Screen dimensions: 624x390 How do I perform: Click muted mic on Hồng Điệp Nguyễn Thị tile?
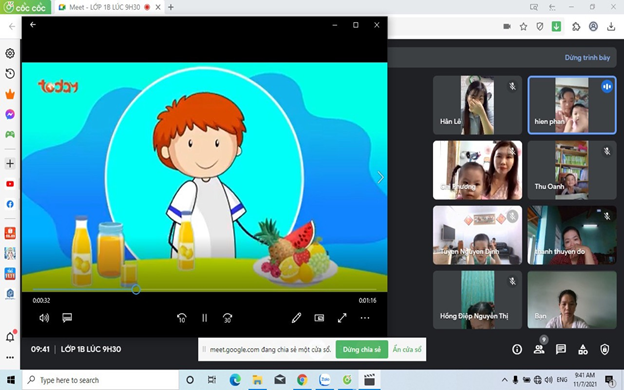click(x=513, y=281)
